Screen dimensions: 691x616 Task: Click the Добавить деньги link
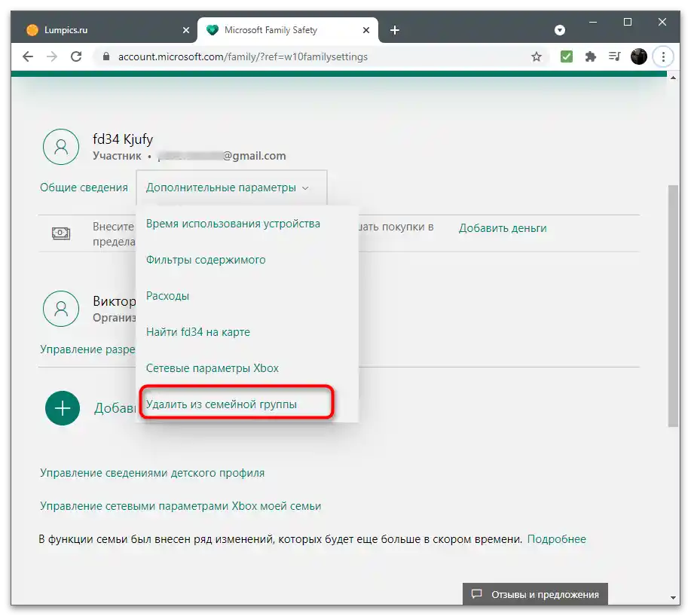point(503,228)
